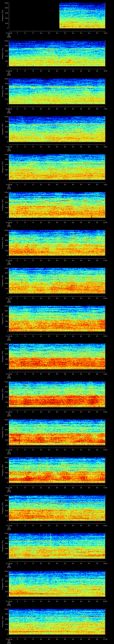Click 'Frequency (Hz)' axis title of the 15:04:00 panel
The width and height of the screenshot is (114, 644).
tap(3, 16)
